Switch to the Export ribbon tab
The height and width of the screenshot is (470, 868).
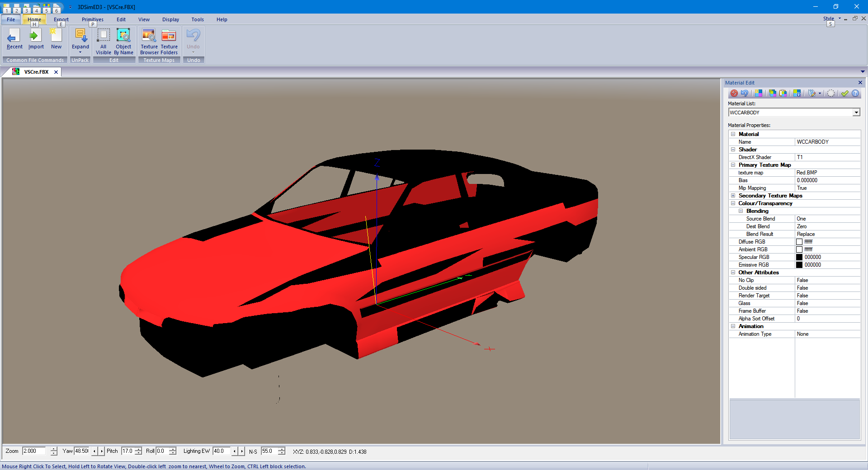pyautogui.click(x=61, y=19)
